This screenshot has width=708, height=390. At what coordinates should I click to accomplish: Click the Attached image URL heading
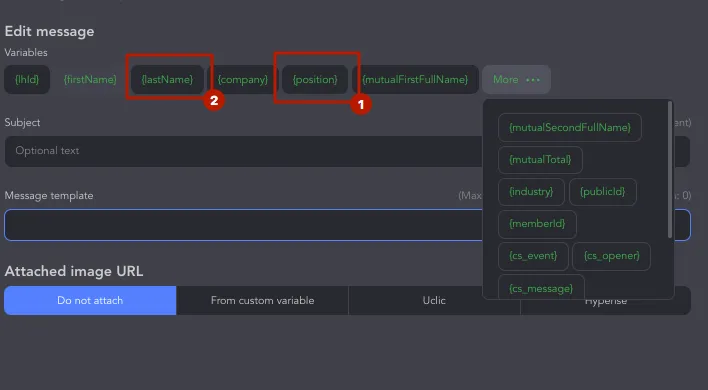click(x=74, y=271)
